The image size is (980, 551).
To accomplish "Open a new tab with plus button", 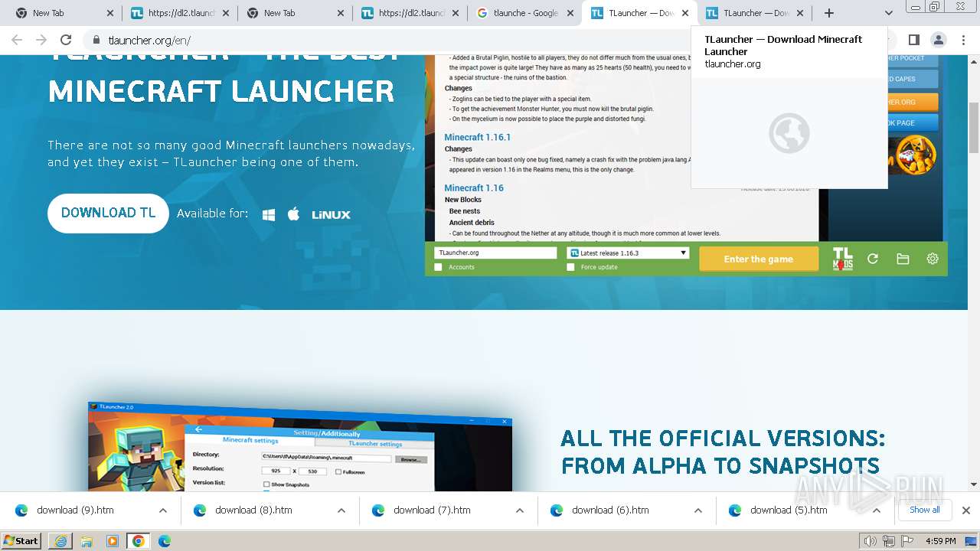I will tap(828, 13).
